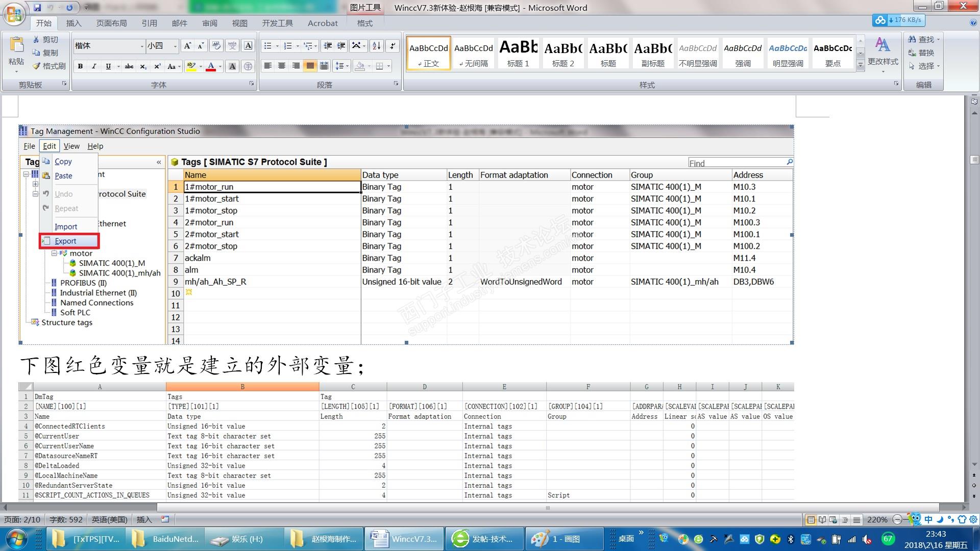This screenshot has width=980, height=551.
Task: Click the Grow Font icon
Action: 187,46
